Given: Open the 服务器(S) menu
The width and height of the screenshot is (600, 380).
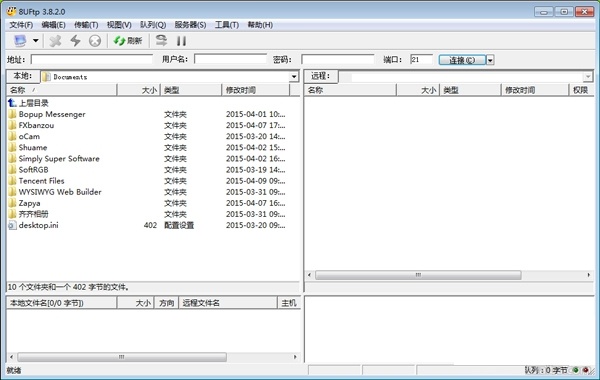Looking at the screenshot, I should point(190,25).
